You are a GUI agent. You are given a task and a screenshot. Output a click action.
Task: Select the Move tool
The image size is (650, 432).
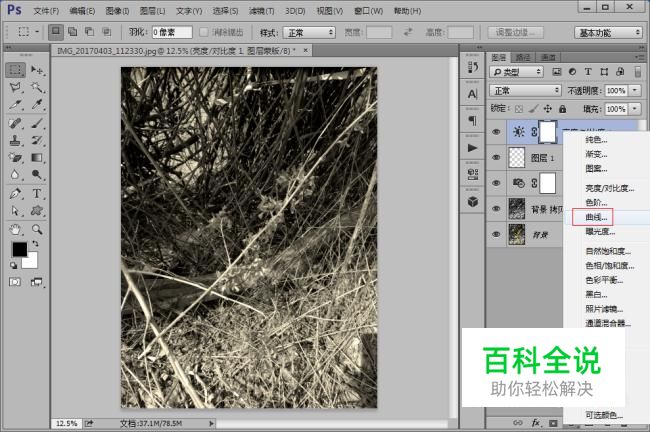coord(37,70)
